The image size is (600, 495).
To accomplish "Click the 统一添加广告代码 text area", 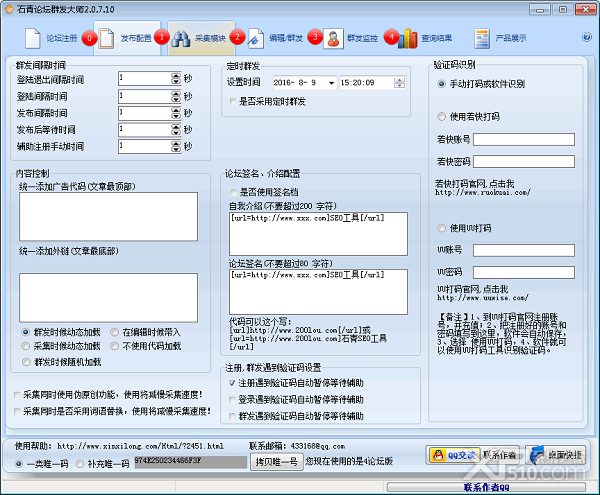I will coord(108,217).
